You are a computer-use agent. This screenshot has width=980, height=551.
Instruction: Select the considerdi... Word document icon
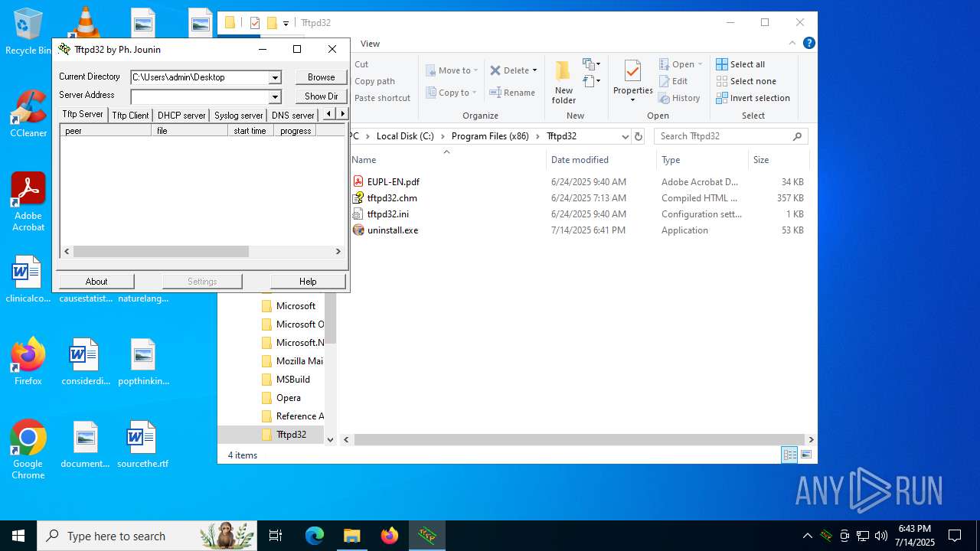[x=85, y=361]
